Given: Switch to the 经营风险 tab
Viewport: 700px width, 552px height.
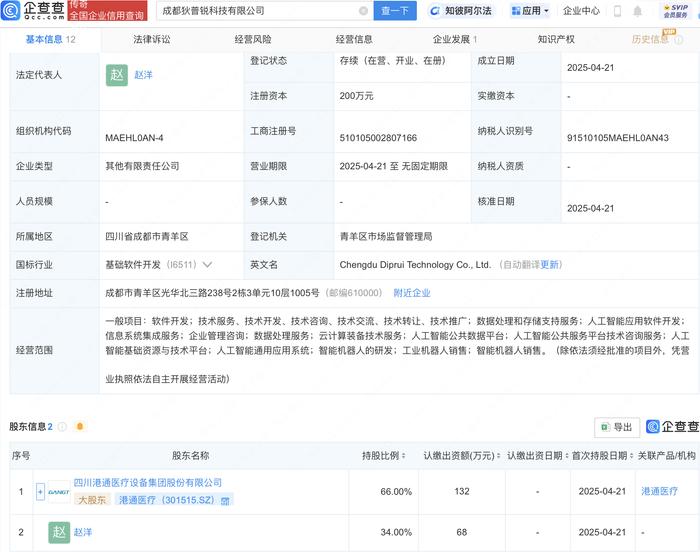Looking at the screenshot, I should [253, 39].
